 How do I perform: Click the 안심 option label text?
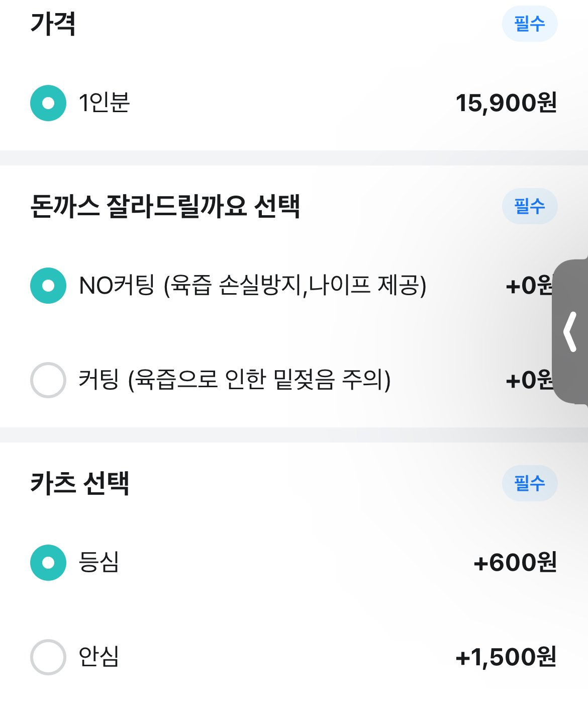click(99, 657)
